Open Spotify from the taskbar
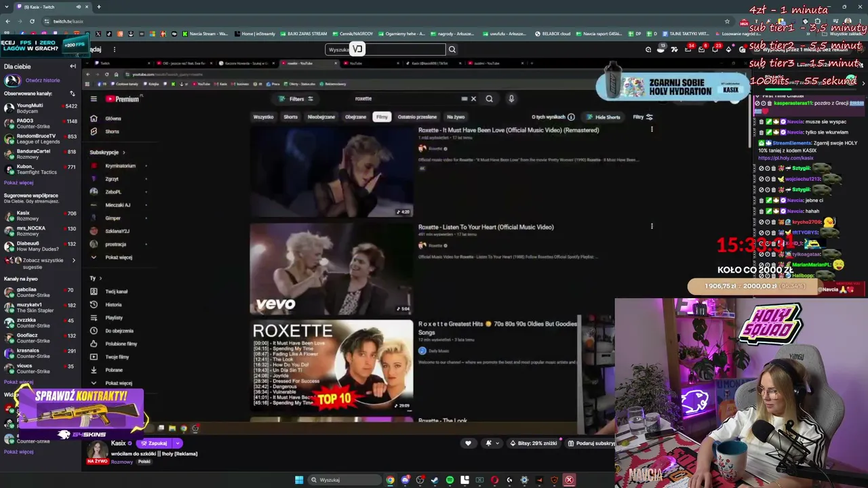Image resolution: width=868 pixels, height=488 pixels. (x=450, y=480)
